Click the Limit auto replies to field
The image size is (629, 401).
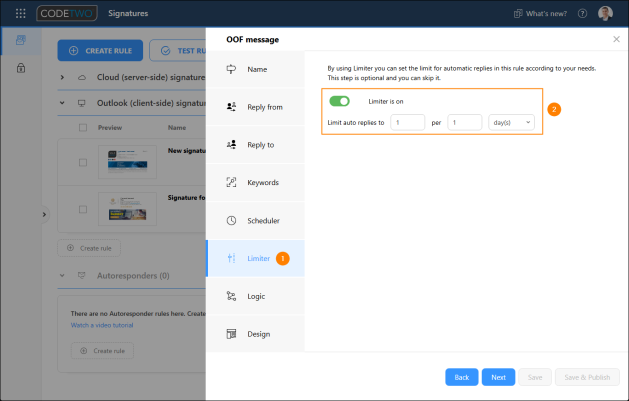tap(408, 122)
